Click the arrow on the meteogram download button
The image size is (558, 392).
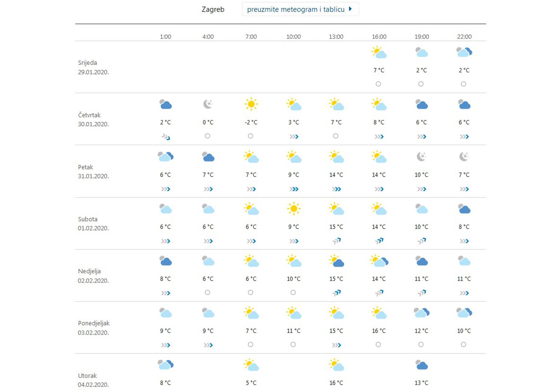[350, 9]
